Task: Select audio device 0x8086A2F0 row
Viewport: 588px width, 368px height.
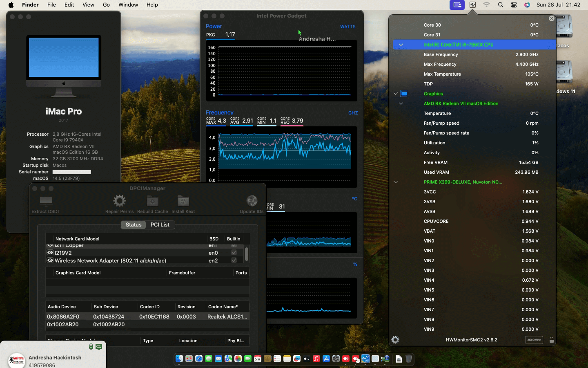Action: (x=147, y=316)
